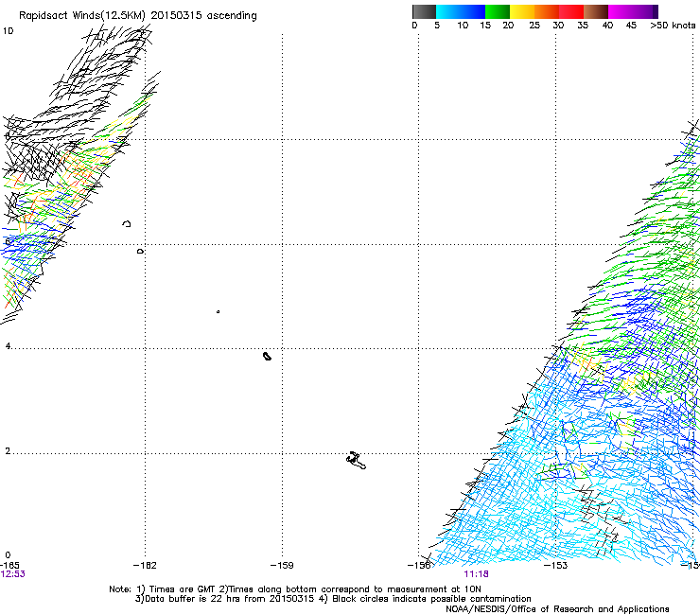Click the title "Rapidscat Winds(12.5KM) 20150315 ascending"

click(x=138, y=16)
